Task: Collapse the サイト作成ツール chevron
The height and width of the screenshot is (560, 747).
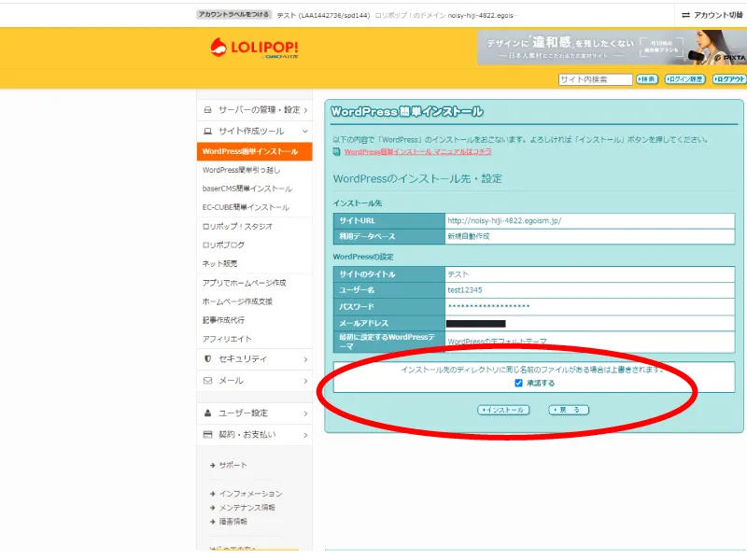Action: click(x=305, y=131)
